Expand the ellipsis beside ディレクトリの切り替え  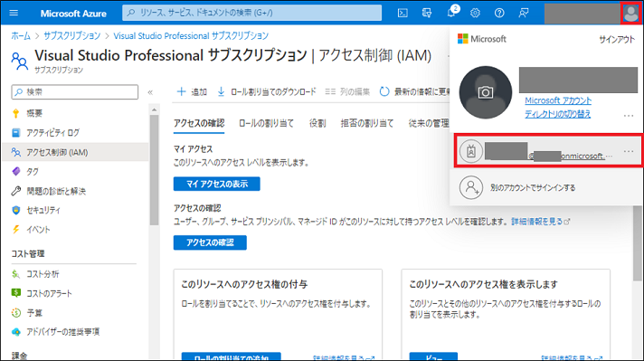(629, 116)
